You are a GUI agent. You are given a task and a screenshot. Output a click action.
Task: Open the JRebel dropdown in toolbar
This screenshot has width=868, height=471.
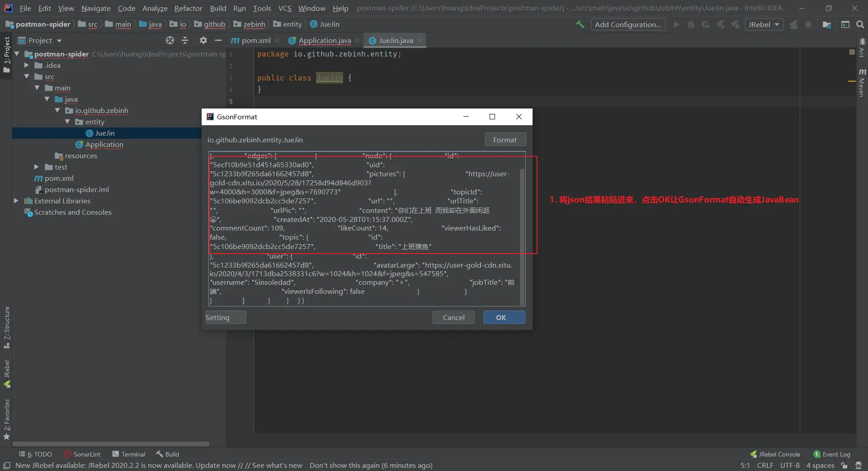764,24
